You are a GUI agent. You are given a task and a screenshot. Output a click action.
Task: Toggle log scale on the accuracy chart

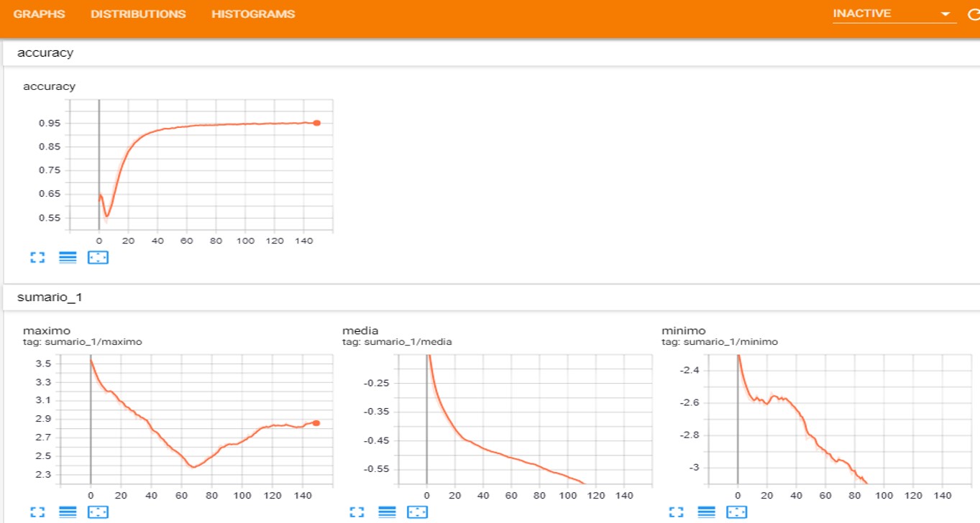tap(68, 257)
